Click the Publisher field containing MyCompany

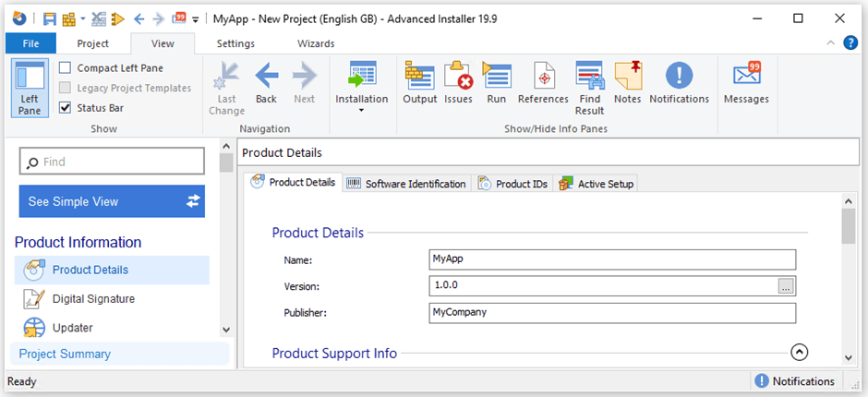point(612,313)
